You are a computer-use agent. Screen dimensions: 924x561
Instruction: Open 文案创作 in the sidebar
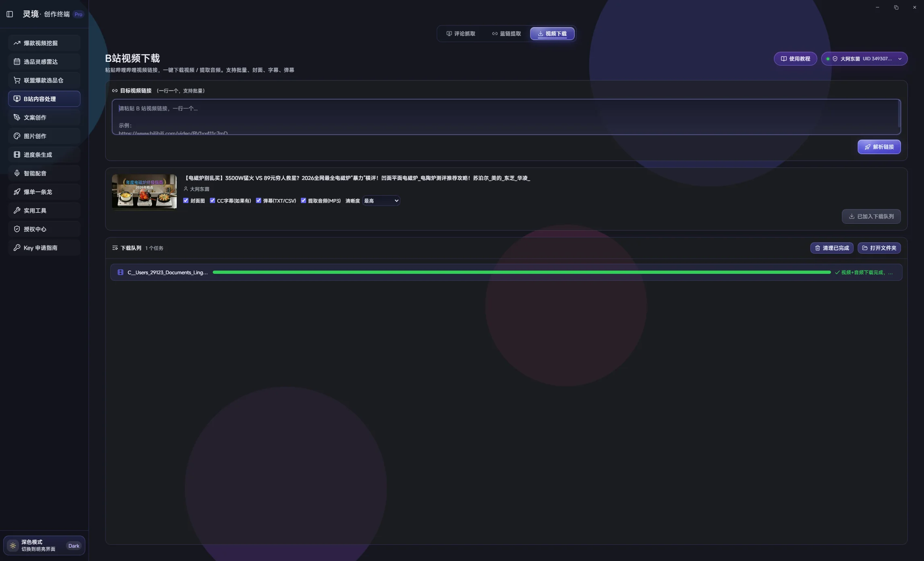point(44,117)
